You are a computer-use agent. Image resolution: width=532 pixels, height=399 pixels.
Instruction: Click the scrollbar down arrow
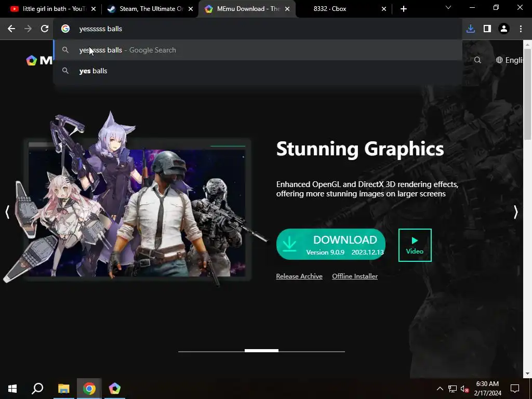click(527, 374)
